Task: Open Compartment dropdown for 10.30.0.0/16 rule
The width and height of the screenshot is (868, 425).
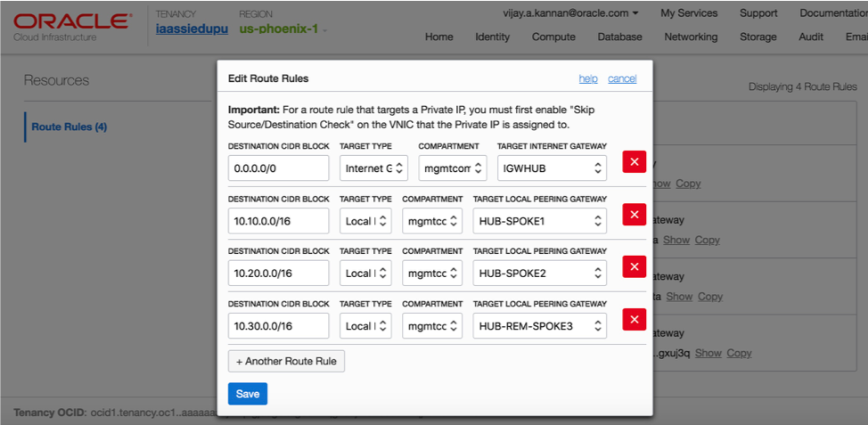Action: 432,326
